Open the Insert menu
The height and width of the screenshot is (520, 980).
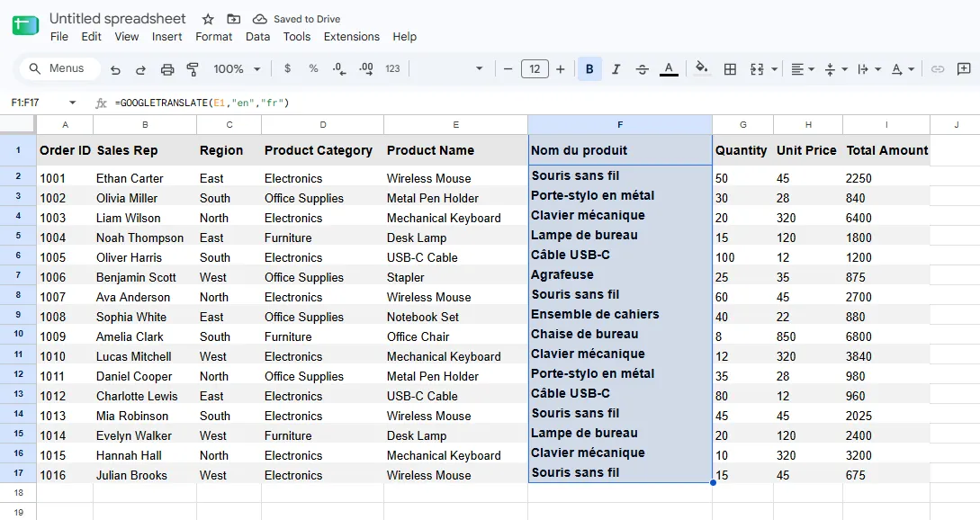[166, 37]
